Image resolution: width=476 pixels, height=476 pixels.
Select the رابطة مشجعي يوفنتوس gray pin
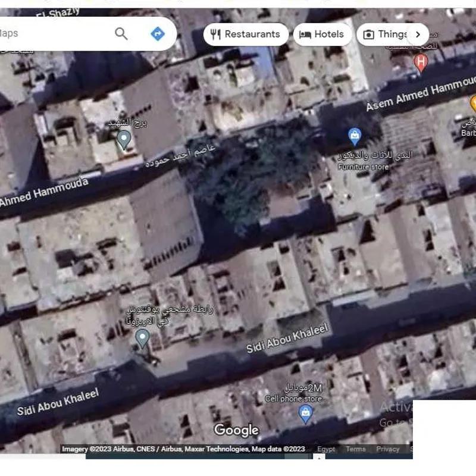tap(142, 338)
